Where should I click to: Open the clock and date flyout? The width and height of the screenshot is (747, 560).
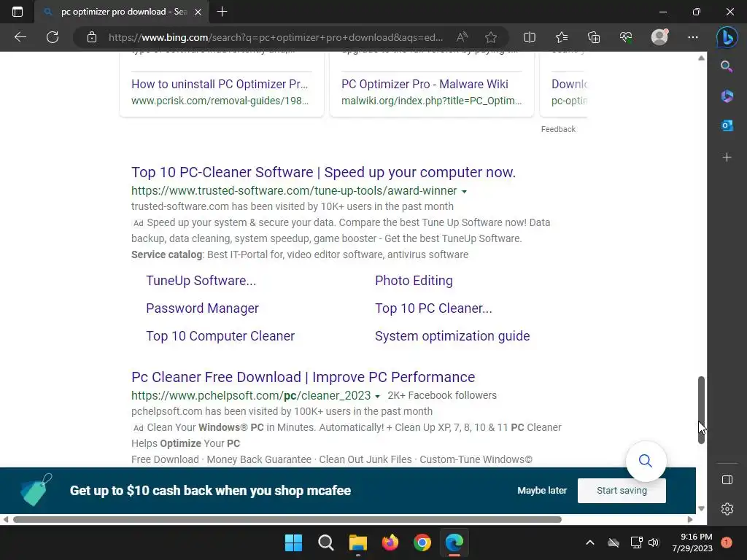pyautogui.click(x=692, y=542)
